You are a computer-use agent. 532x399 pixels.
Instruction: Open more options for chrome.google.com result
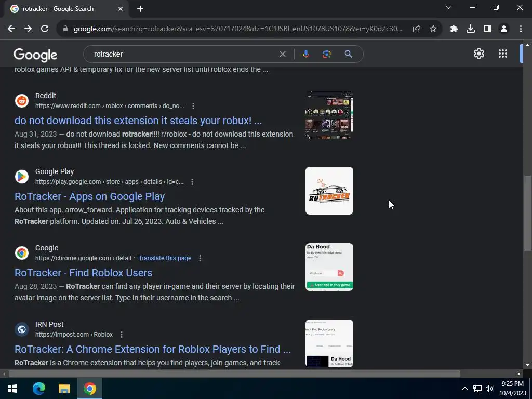(200, 258)
